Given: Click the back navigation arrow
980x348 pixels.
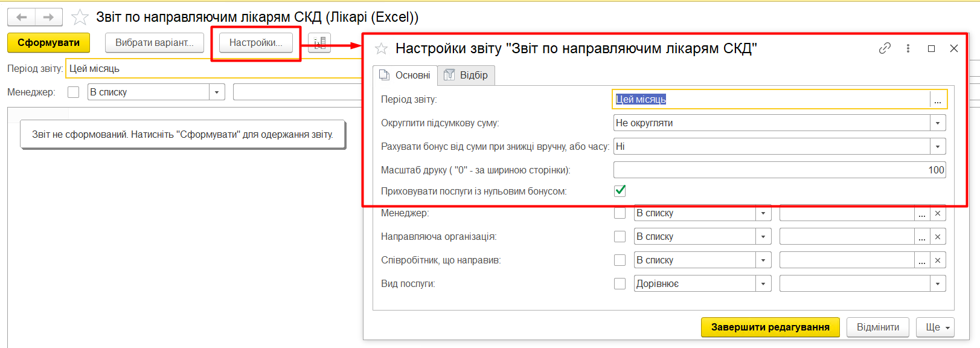Looking at the screenshot, I should pos(22,18).
